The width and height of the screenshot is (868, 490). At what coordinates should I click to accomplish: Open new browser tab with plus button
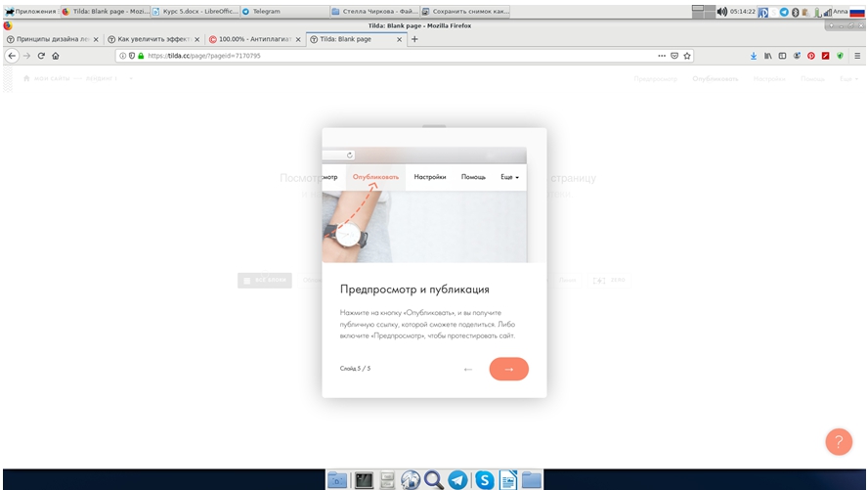coord(414,39)
